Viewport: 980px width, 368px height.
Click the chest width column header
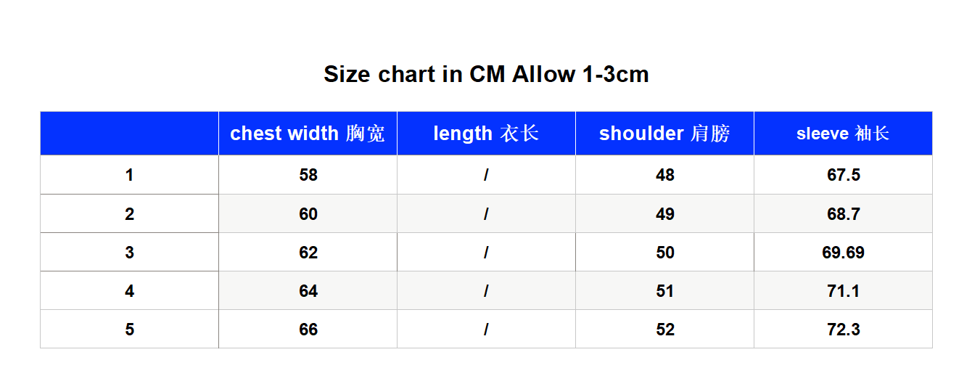coord(308,134)
